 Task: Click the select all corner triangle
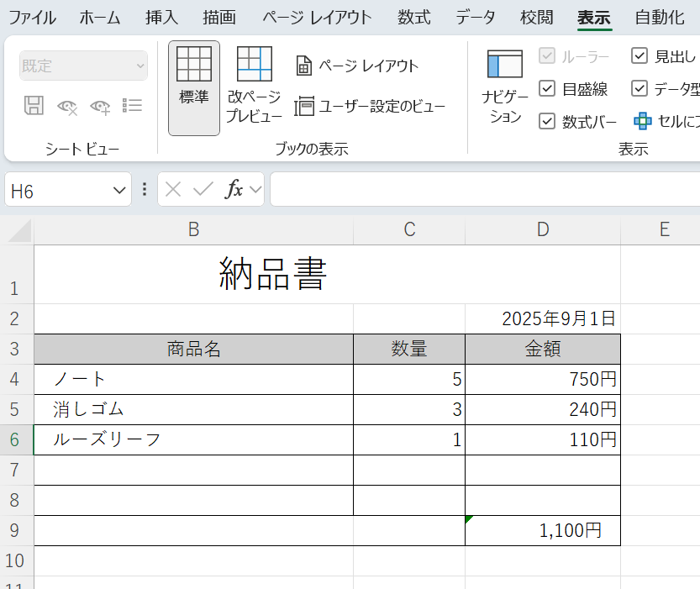pos(19,230)
